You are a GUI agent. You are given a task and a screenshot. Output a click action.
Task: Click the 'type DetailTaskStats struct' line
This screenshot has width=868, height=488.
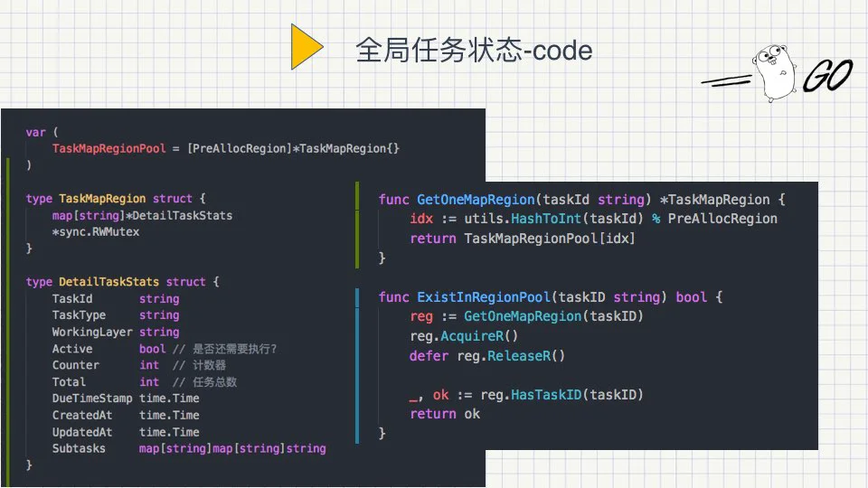pos(122,282)
